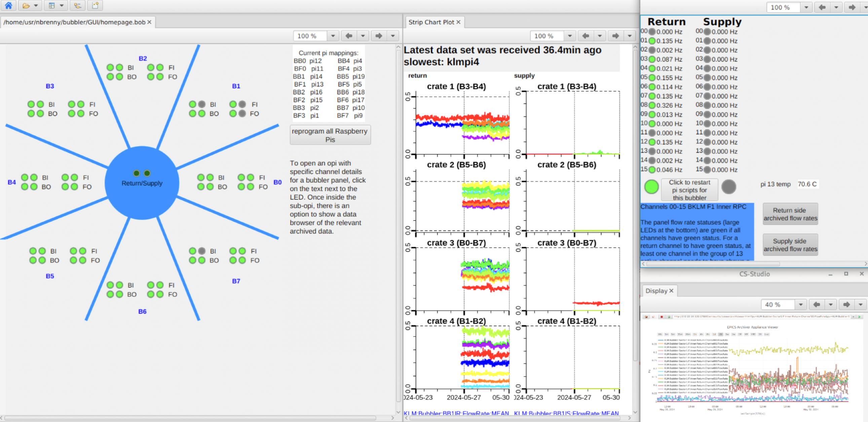Click reprogram all Raspberry Pis button

click(x=330, y=135)
